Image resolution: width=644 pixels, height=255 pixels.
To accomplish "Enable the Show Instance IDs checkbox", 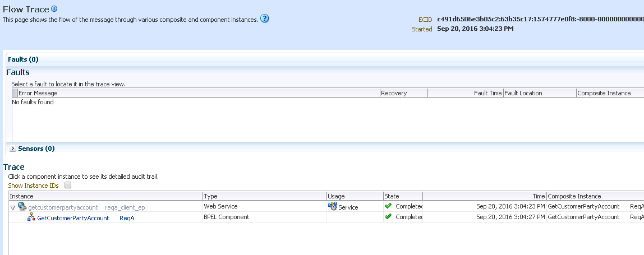I will click(x=68, y=185).
